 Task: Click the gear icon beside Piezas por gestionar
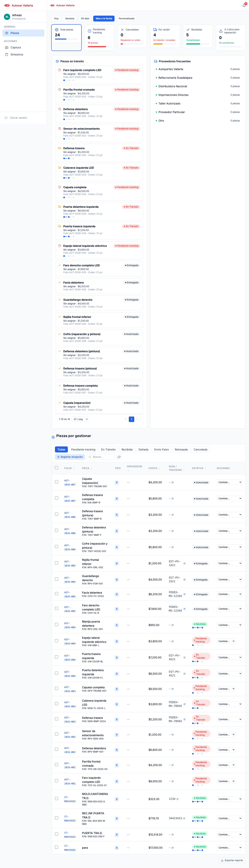[53, 437]
